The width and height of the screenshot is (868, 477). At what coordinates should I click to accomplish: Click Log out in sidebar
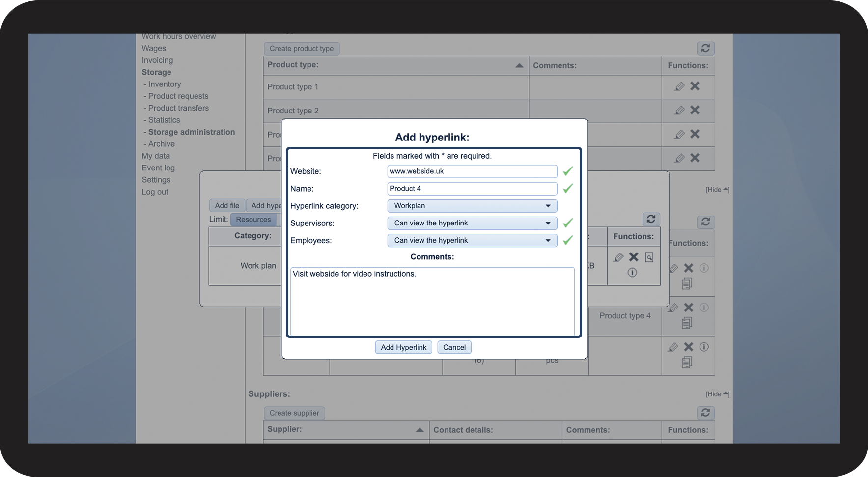pyautogui.click(x=155, y=192)
